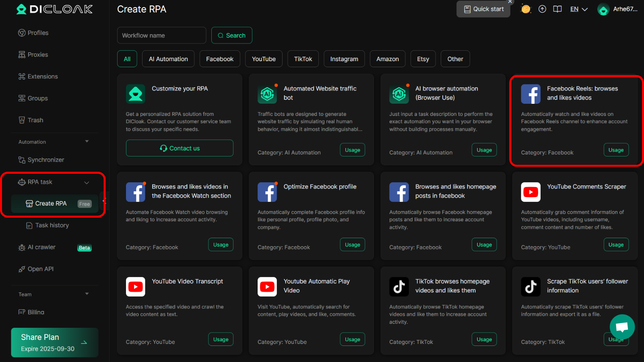Focus the Workflow name input field
The width and height of the screenshot is (644, 362).
pyautogui.click(x=162, y=35)
